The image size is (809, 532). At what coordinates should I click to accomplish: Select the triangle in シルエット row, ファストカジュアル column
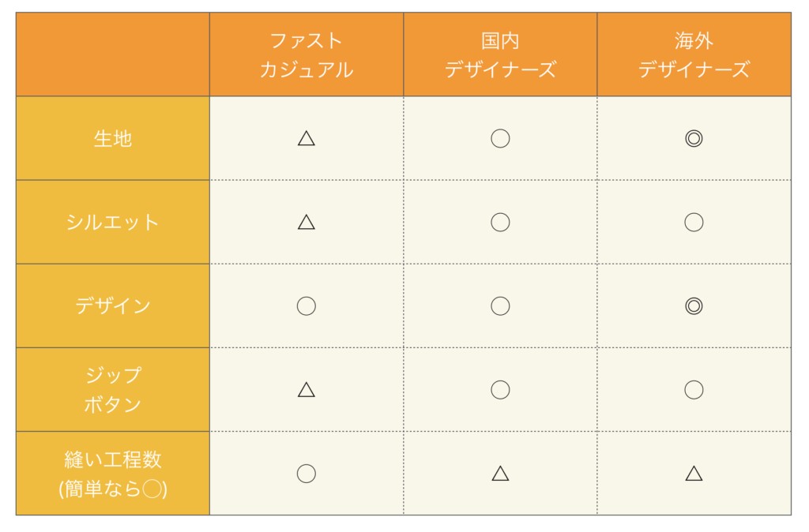307,222
